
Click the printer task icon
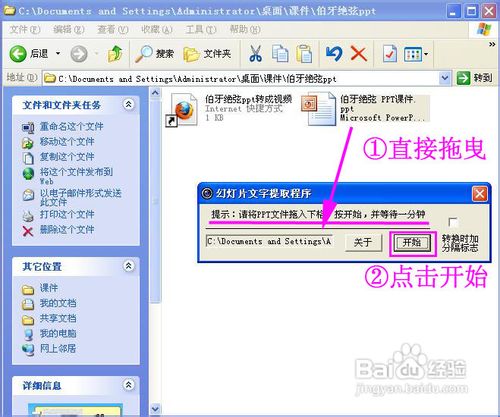point(28,216)
